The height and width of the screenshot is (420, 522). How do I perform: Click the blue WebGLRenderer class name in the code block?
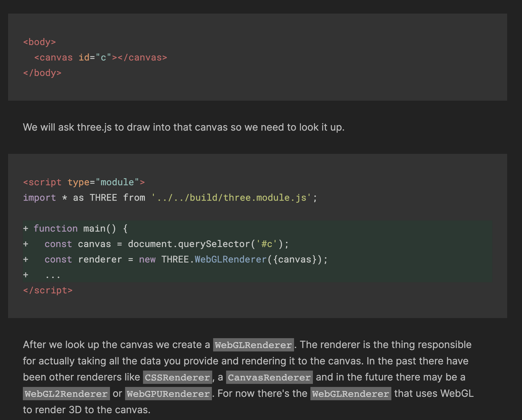pyautogui.click(x=230, y=259)
